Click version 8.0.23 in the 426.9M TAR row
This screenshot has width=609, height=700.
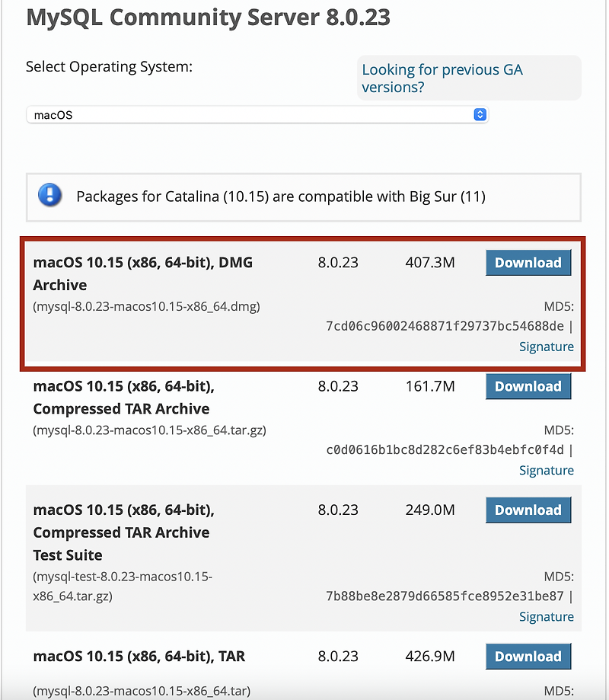(338, 657)
